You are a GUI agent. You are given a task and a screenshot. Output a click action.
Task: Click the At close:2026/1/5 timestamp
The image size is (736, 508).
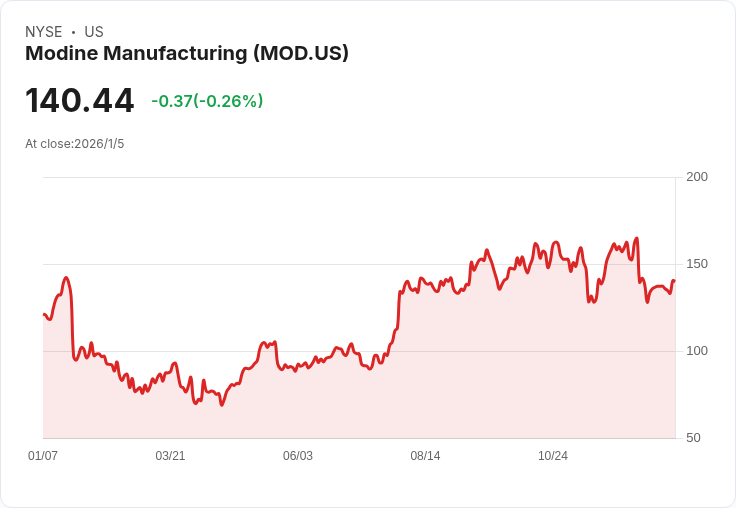(75, 144)
